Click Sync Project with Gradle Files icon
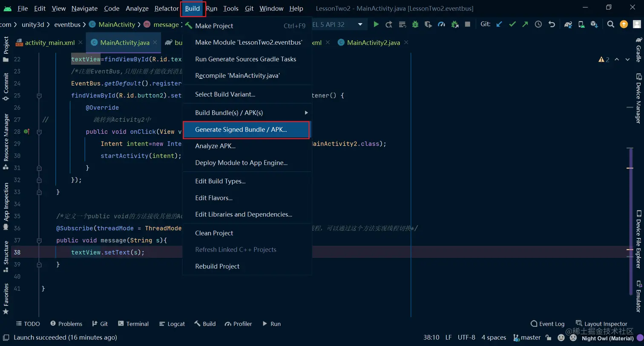This screenshot has height=346, width=644. pos(568,24)
